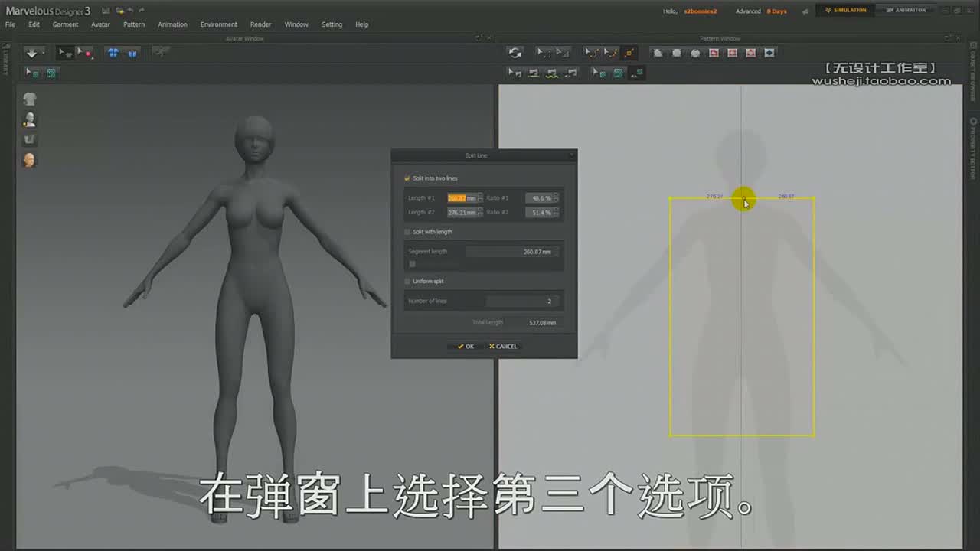980x551 pixels.
Task: Click the free sewing wavy-line tool icon
Action: click(x=552, y=73)
